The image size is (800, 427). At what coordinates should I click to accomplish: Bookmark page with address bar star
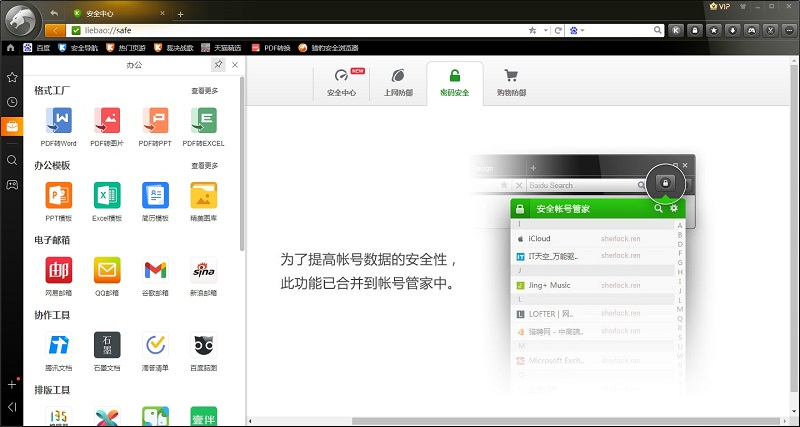pyautogui.click(x=532, y=31)
